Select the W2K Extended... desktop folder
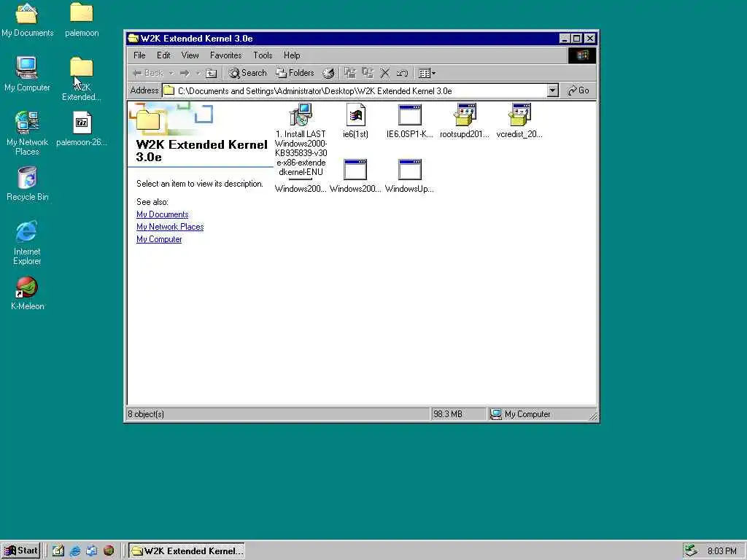 coord(82,79)
